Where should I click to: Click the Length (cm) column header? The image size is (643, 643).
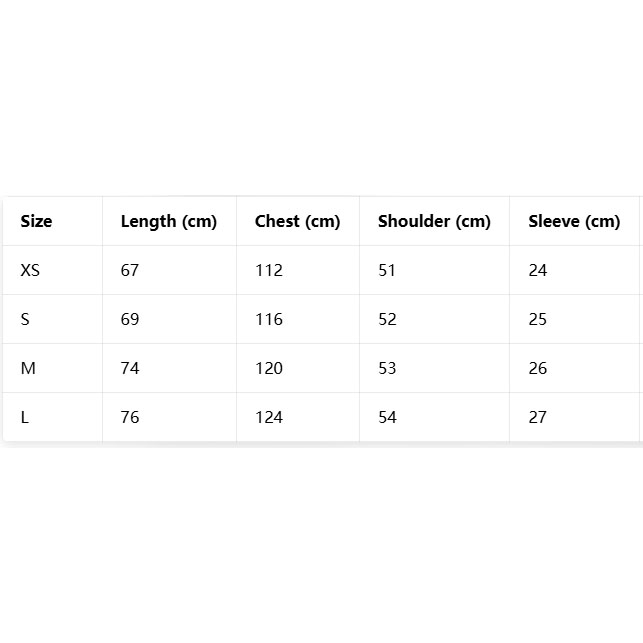pos(168,221)
